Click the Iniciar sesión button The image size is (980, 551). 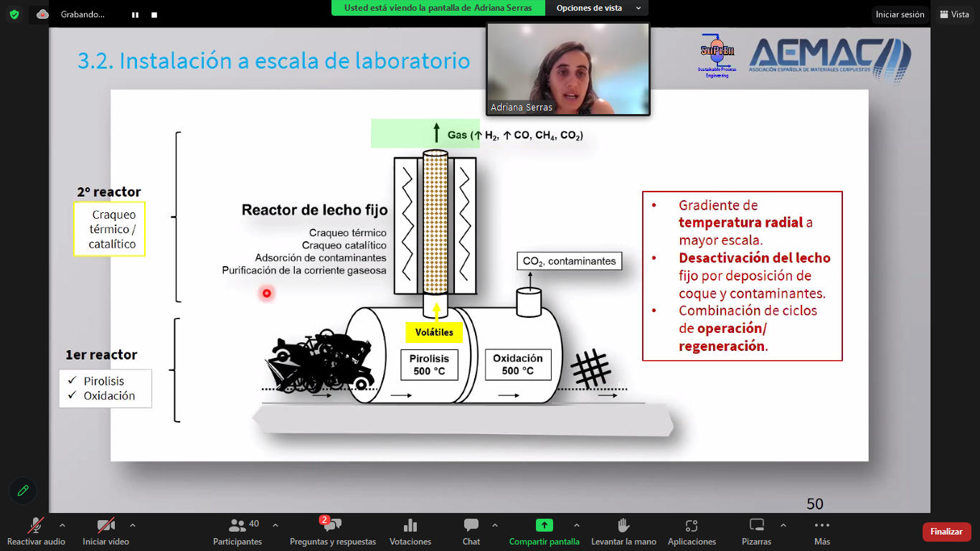click(900, 14)
